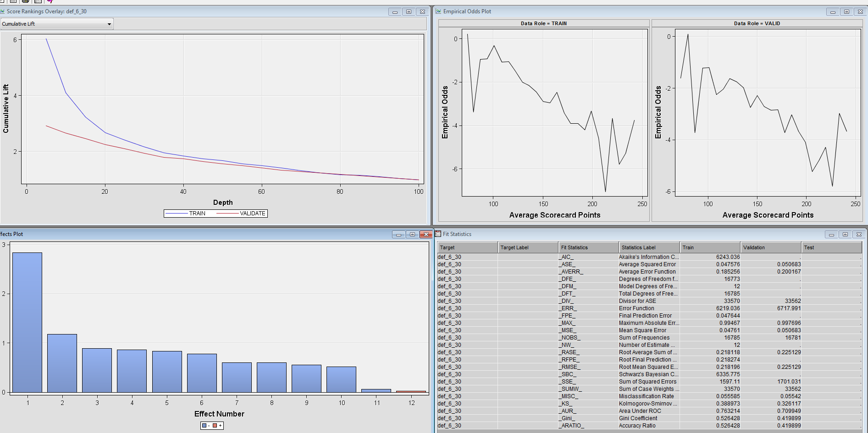This screenshot has width=868, height=433.
Task: Click the Empirical Odds Plot title bar icon
Action: (439, 11)
